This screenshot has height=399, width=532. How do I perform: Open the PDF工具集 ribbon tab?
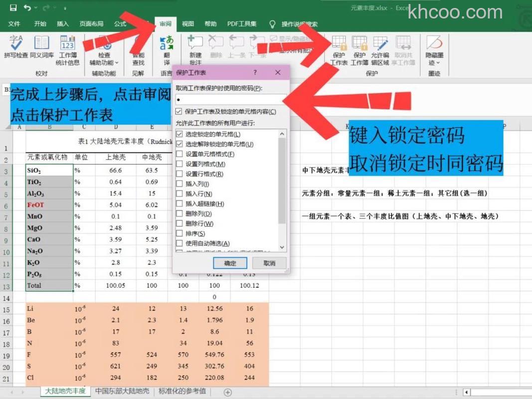coord(243,23)
